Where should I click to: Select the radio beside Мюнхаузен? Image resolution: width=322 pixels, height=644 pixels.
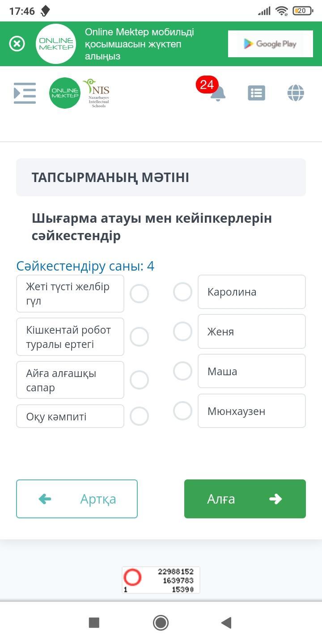pyautogui.click(x=182, y=411)
